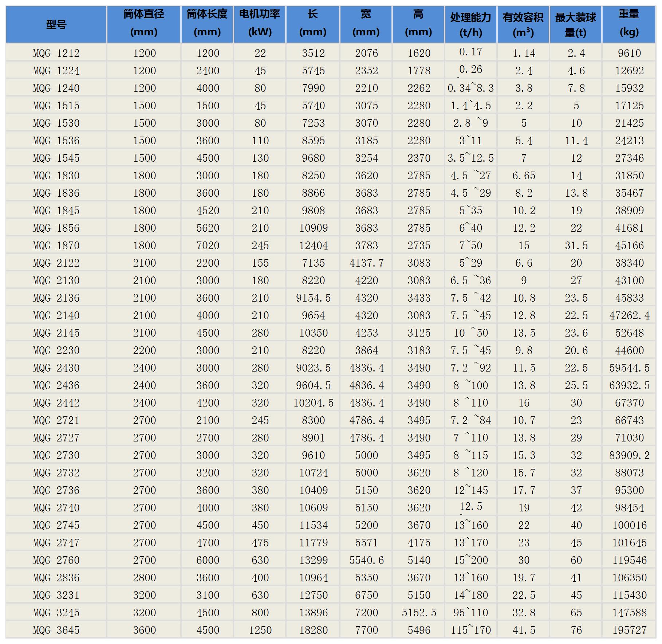Click the length value 9154.5
Screen dimensions: 662x644
point(313,298)
